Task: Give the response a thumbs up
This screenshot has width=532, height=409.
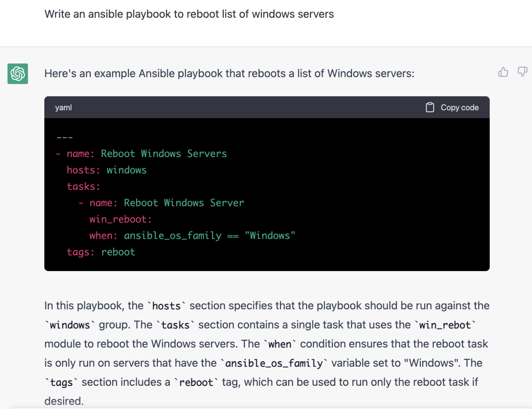Action: (x=503, y=72)
